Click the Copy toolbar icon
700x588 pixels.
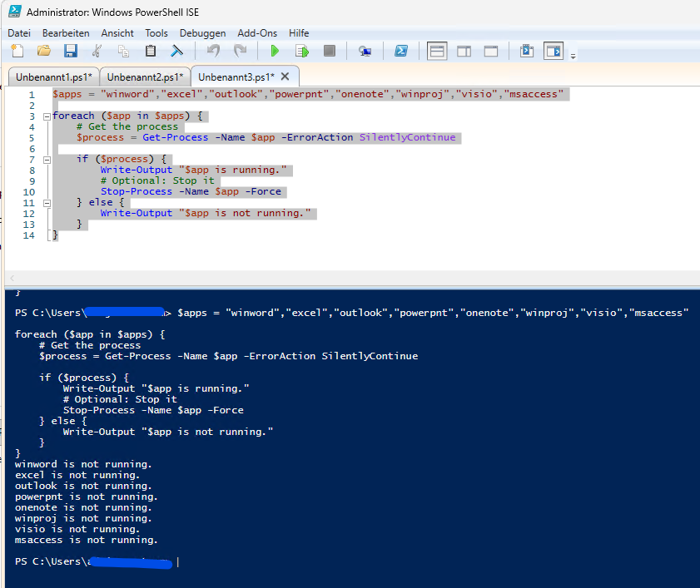click(x=124, y=51)
